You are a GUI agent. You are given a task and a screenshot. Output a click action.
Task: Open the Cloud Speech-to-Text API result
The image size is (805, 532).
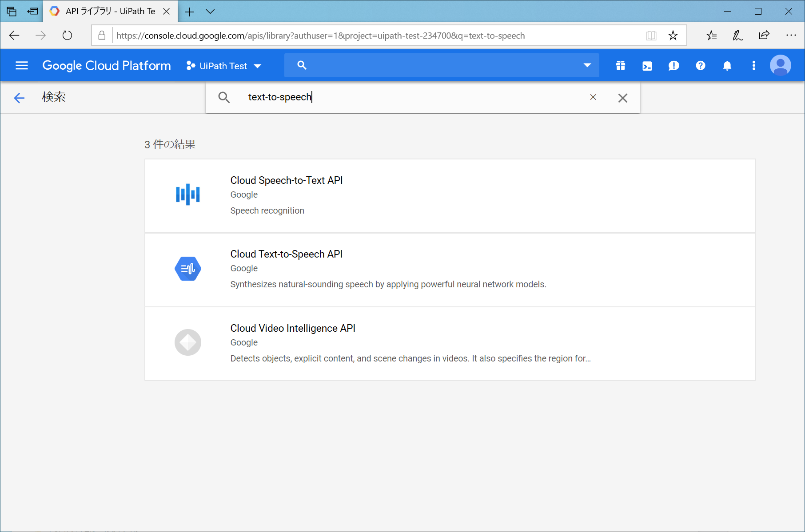coord(450,196)
